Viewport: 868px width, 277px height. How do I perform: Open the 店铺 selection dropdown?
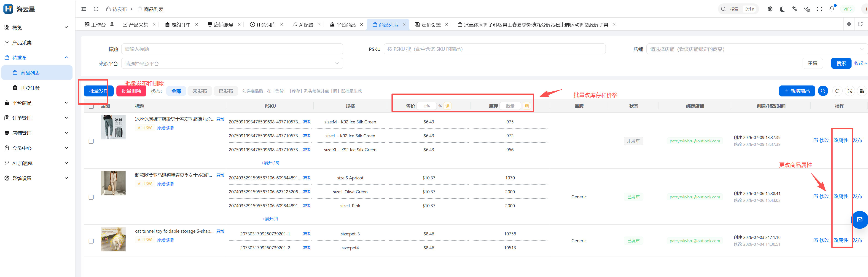pos(757,49)
